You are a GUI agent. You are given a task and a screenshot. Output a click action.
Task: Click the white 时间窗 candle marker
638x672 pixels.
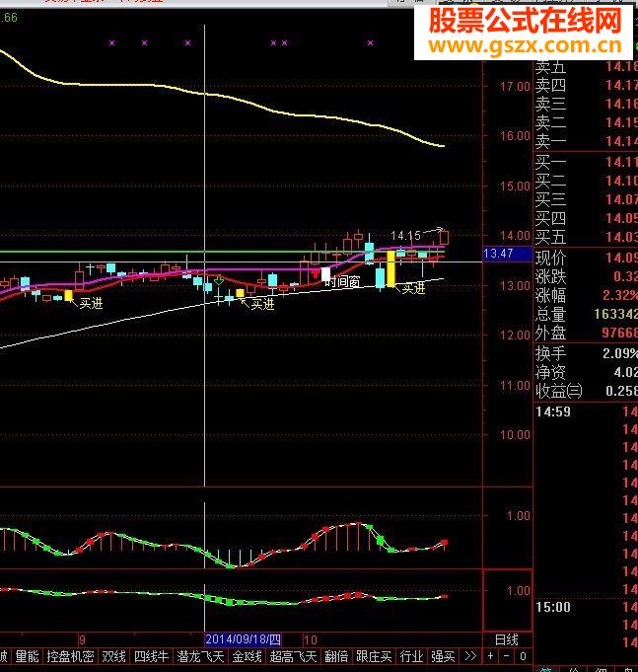pos(325,274)
